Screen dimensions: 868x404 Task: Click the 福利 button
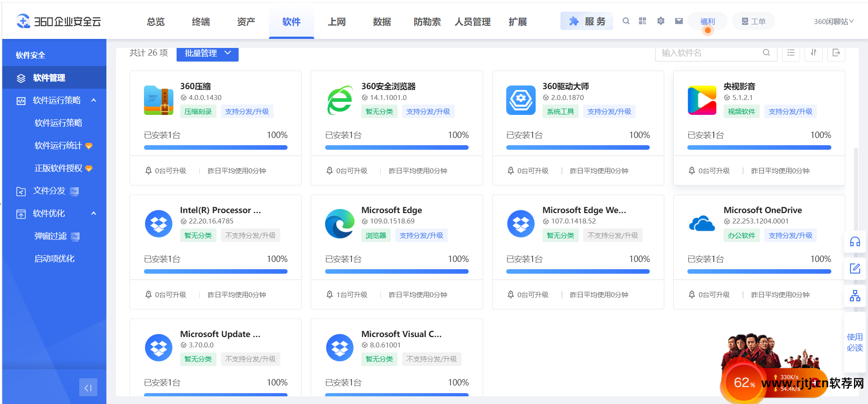pyautogui.click(x=708, y=21)
